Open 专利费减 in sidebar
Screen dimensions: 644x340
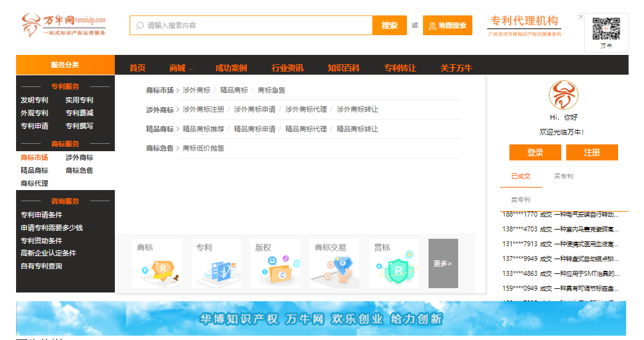click(x=79, y=113)
